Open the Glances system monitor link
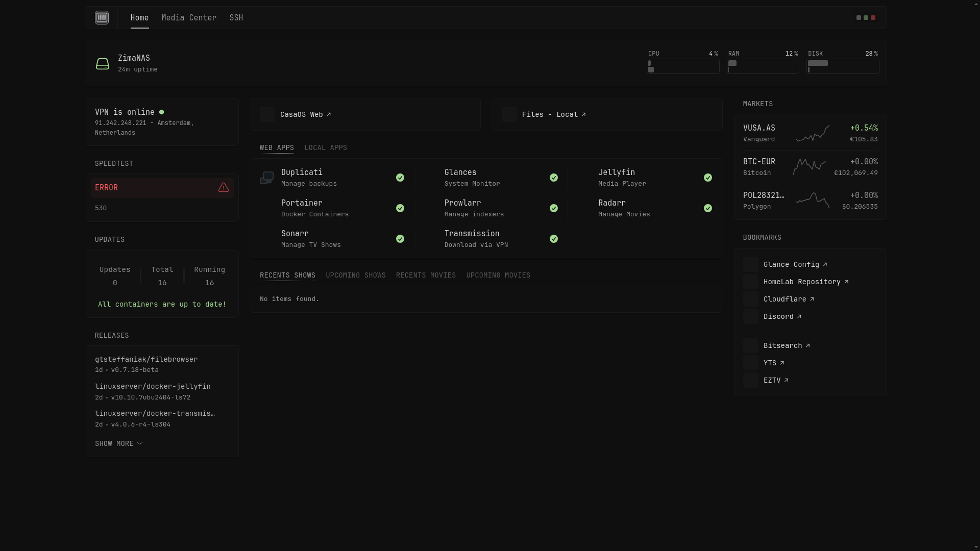This screenshot has width=980, height=551. (x=460, y=172)
